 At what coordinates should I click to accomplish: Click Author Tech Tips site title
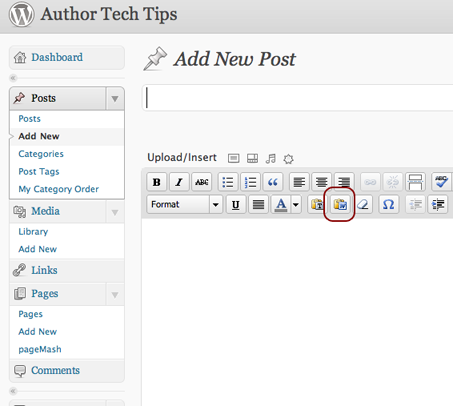point(109,14)
